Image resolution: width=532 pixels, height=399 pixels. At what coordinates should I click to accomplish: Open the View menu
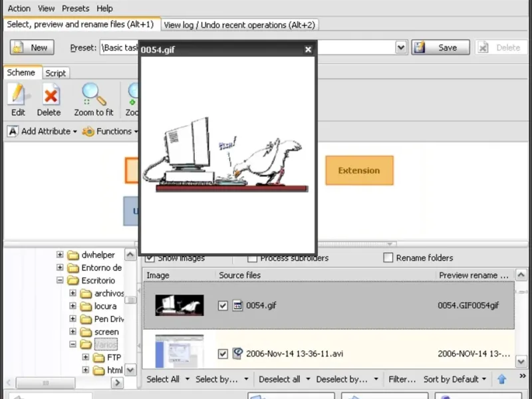(x=46, y=9)
